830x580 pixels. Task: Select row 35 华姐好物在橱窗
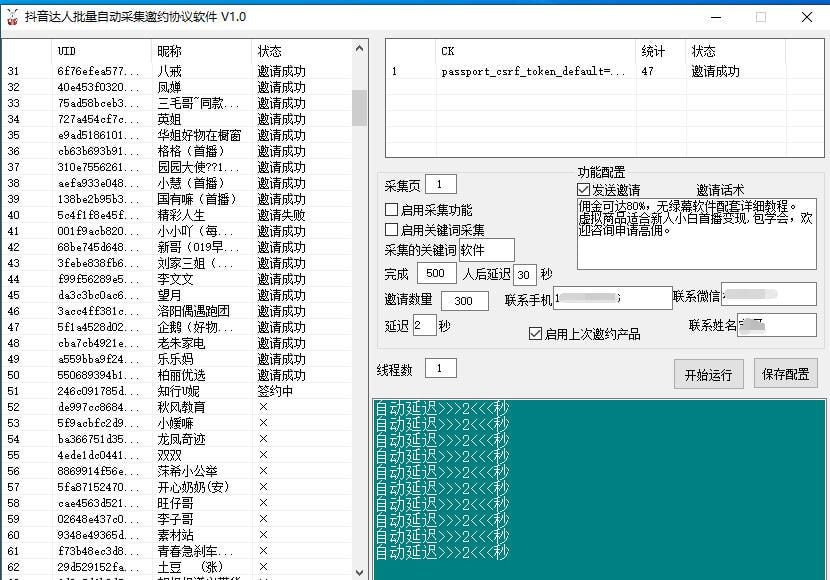(x=199, y=135)
